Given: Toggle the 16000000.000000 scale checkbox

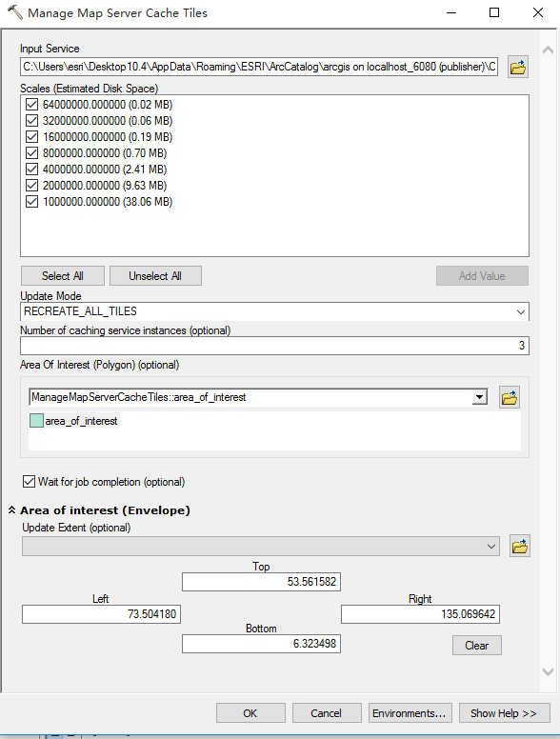Looking at the screenshot, I should click(x=31, y=137).
